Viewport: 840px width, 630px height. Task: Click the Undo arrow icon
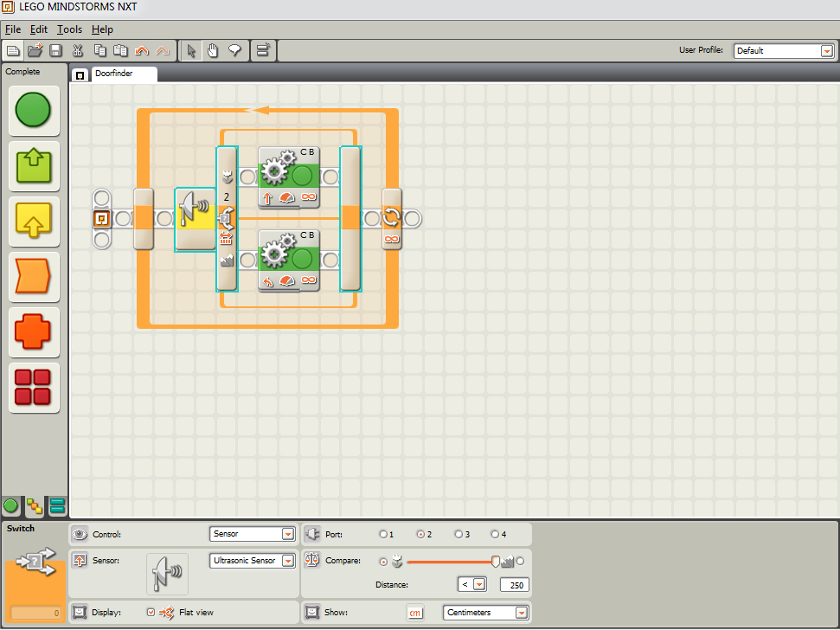point(141,51)
